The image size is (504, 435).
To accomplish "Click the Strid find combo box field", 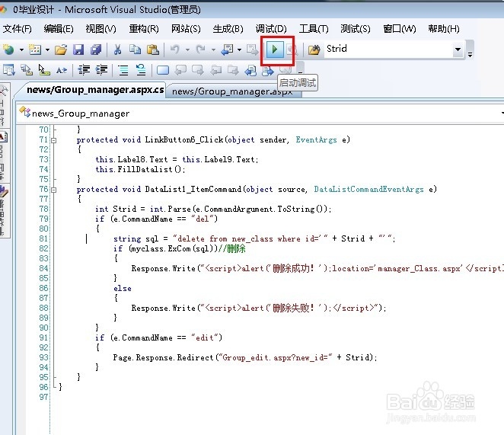I will [x=388, y=49].
